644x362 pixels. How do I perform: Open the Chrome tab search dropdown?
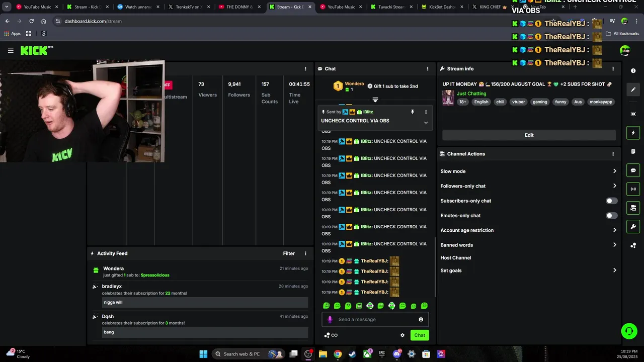point(7,7)
